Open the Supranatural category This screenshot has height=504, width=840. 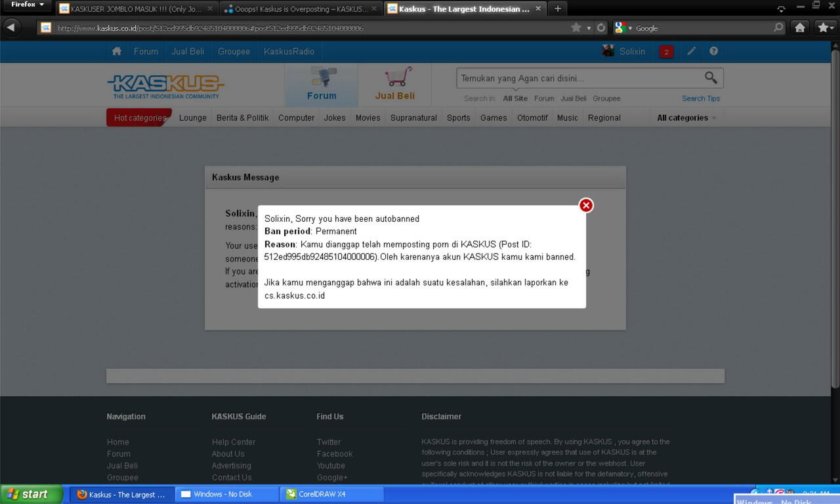pyautogui.click(x=413, y=118)
